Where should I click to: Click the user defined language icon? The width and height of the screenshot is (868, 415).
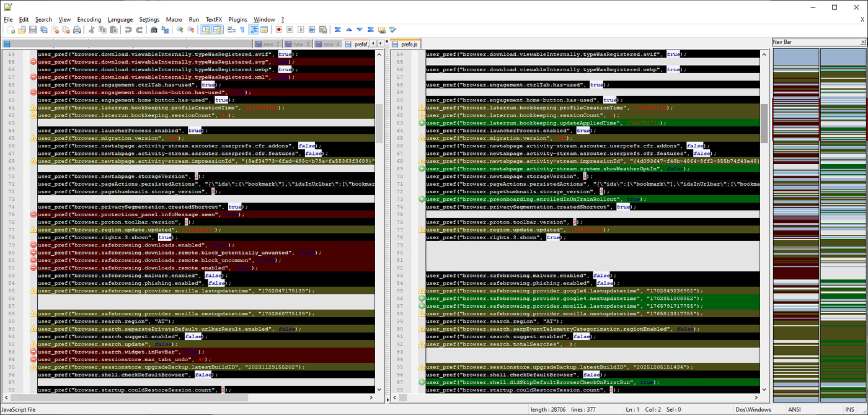click(x=264, y=30)
